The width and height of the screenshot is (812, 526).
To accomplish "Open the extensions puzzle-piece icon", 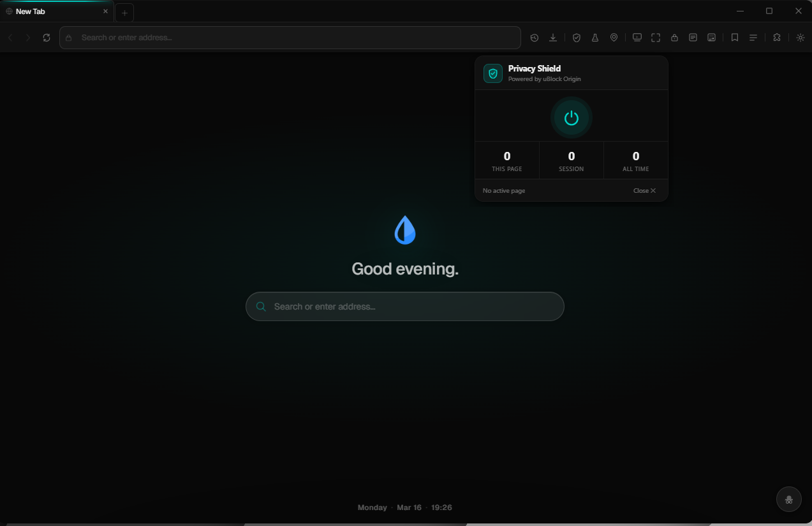I will click(777, 37).
